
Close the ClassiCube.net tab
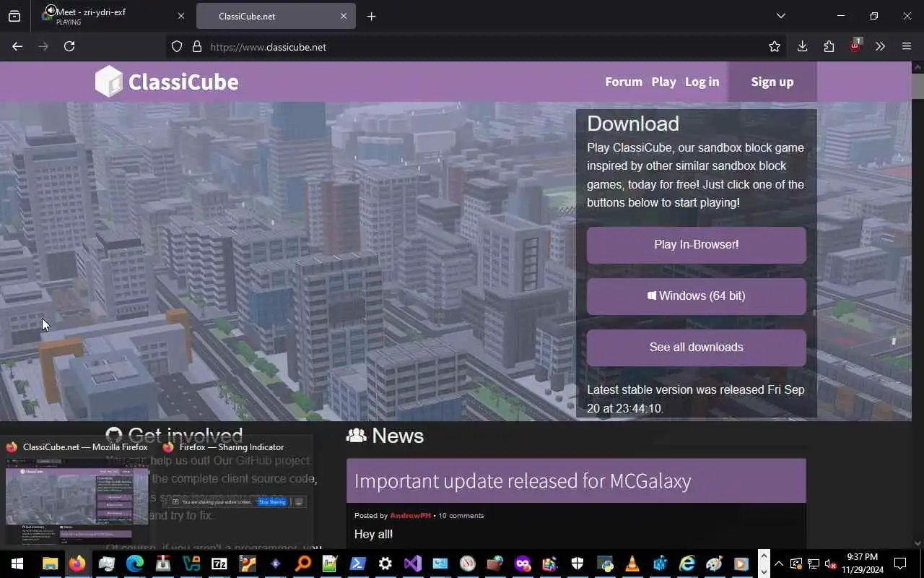click(x=344, y=16)
